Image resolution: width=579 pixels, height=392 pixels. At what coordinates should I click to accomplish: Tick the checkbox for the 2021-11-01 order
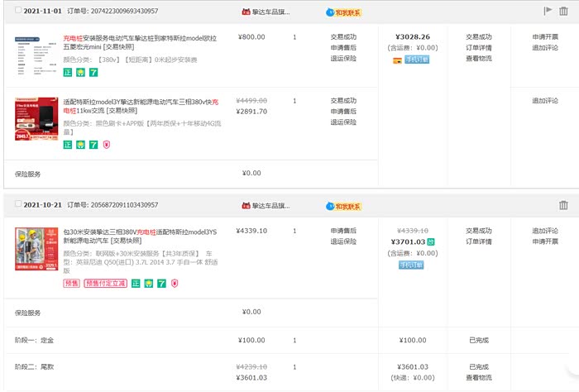click(x=18, y=10)
